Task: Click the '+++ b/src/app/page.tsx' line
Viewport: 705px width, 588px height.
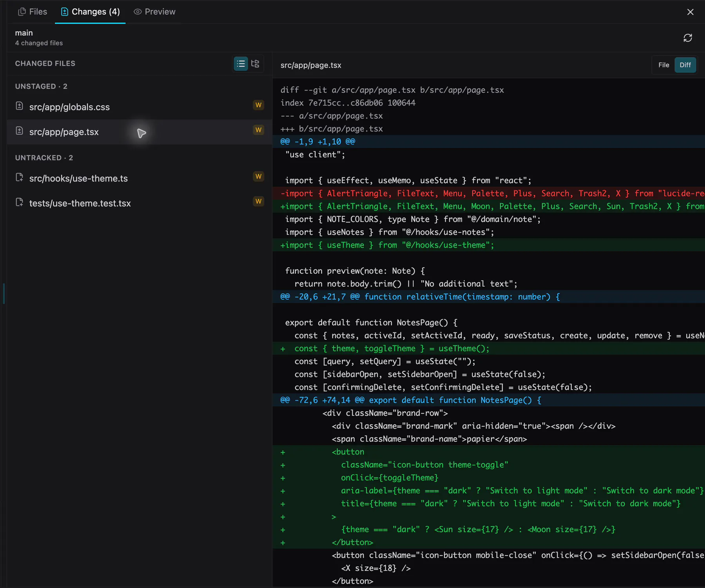Action: click(489, 129)
